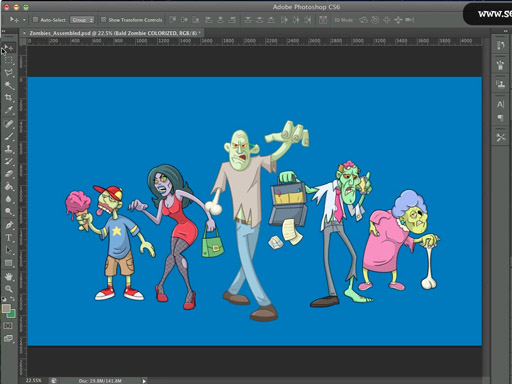Enable the Auto-Select checkbox
The height and width of the screenshot is (384, 512).
tap(35, 20)
